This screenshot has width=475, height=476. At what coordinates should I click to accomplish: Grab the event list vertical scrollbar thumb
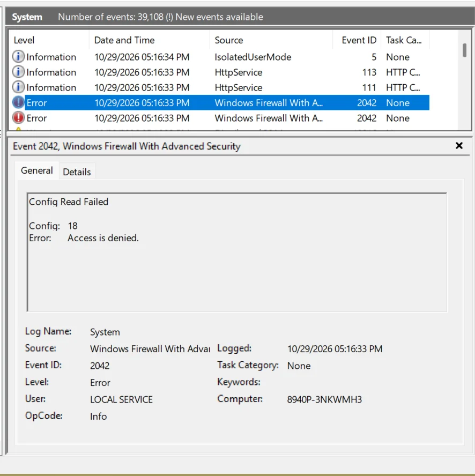(x=464, y=50)
